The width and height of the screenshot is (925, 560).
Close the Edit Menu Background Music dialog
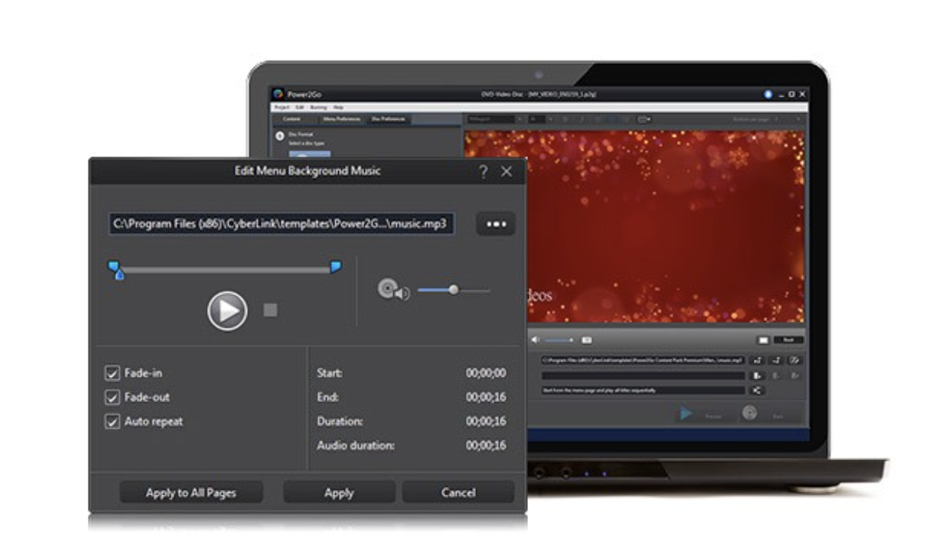506,172
